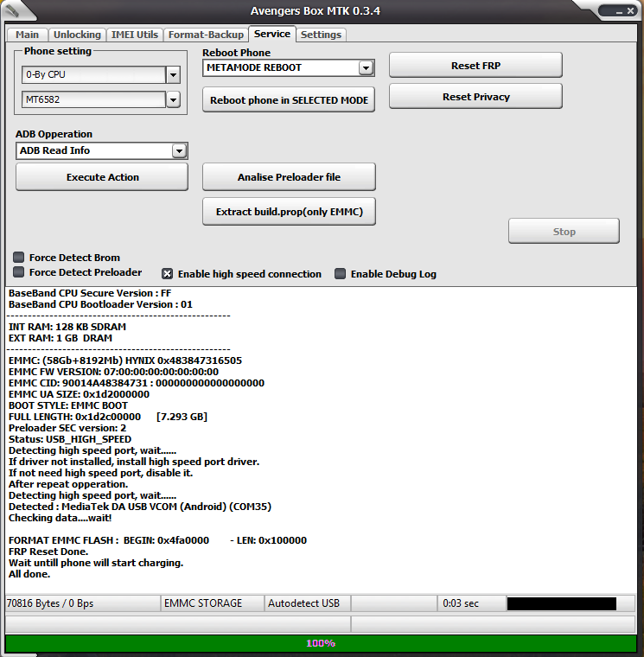The height and width of the screenshot is (657, 644).
Task: Click the wrench icon in title bar
Action: [x=14, y=10]
